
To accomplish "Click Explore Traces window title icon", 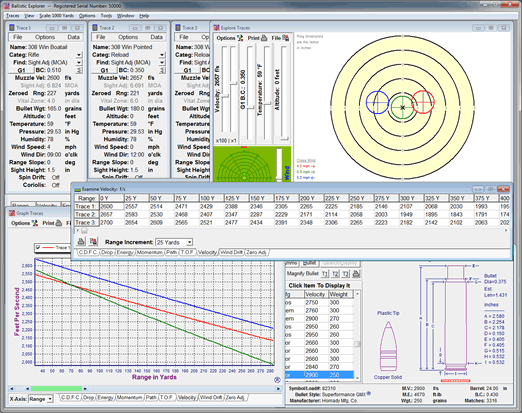I will (216, 28).
